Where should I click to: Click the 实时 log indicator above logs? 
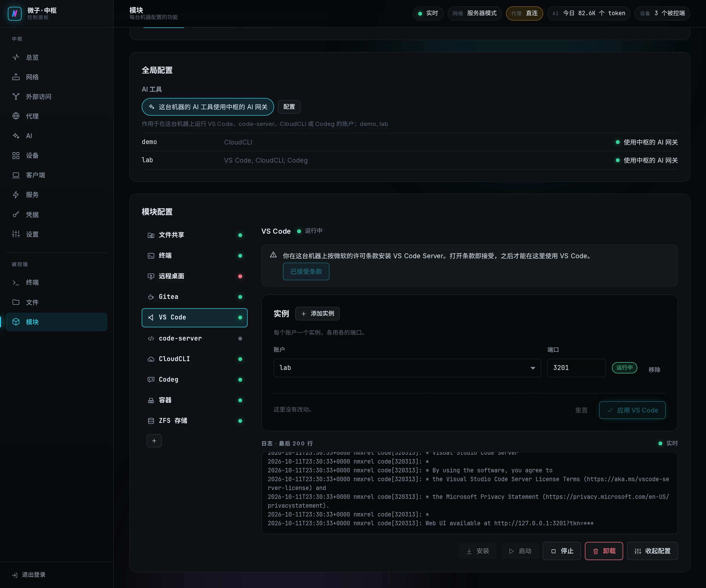(668, 443)
